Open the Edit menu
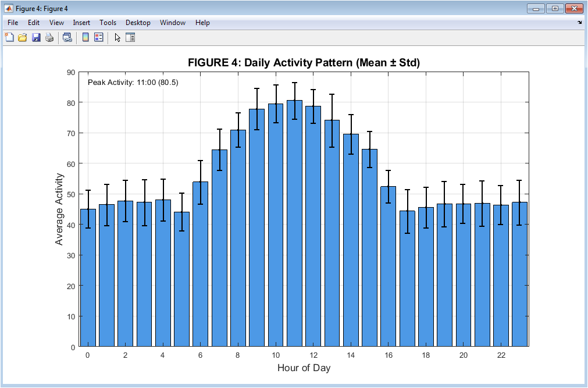Image resolution: width=588 pixels, height=388 pixels. coord(34,23)
